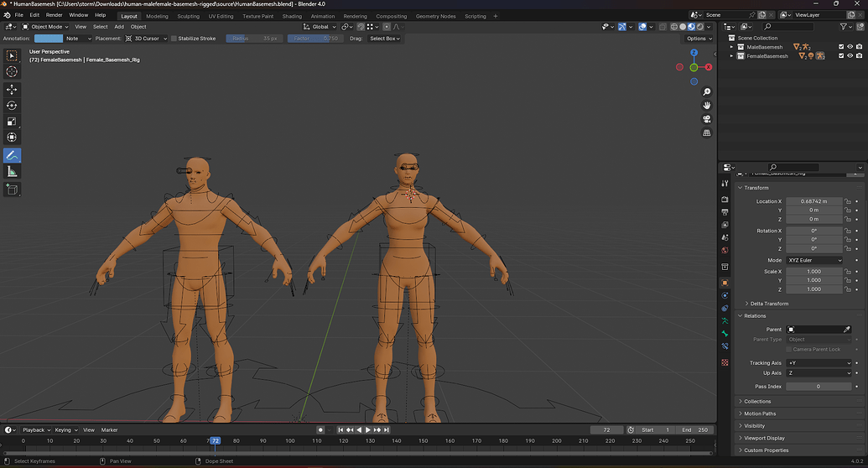Select the Add Cube tool

[12, 190]
